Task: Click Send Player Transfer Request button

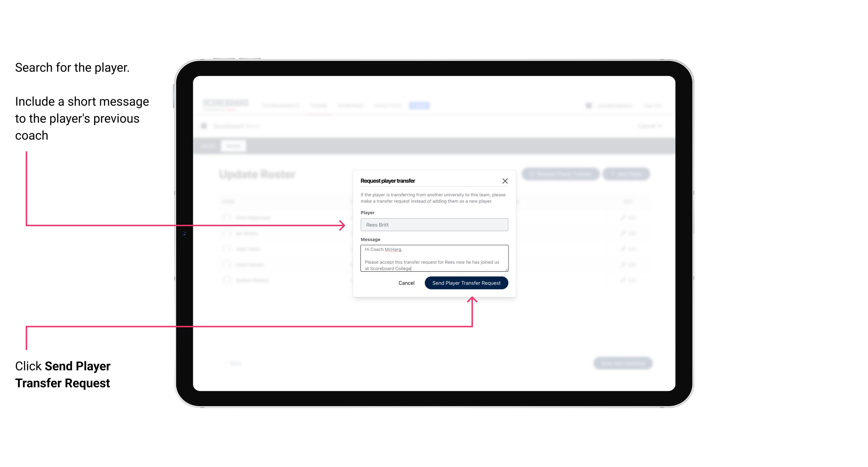Action: pos(466,282)
